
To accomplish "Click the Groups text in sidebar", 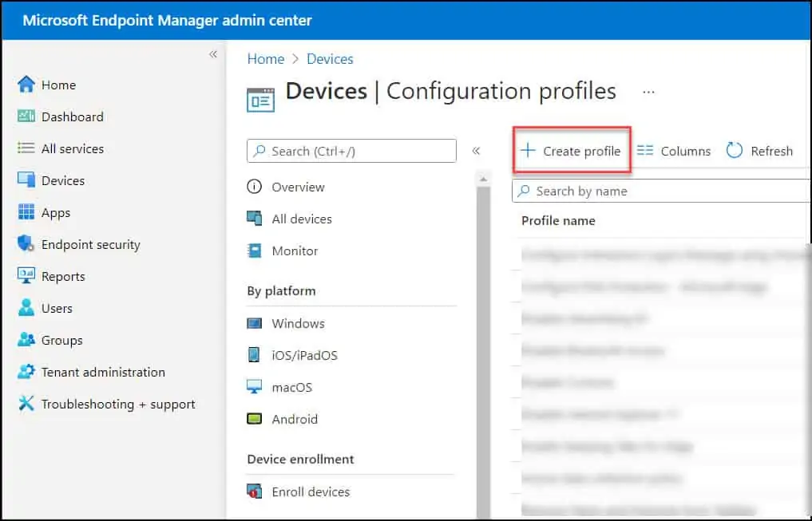I will point(62,341).
